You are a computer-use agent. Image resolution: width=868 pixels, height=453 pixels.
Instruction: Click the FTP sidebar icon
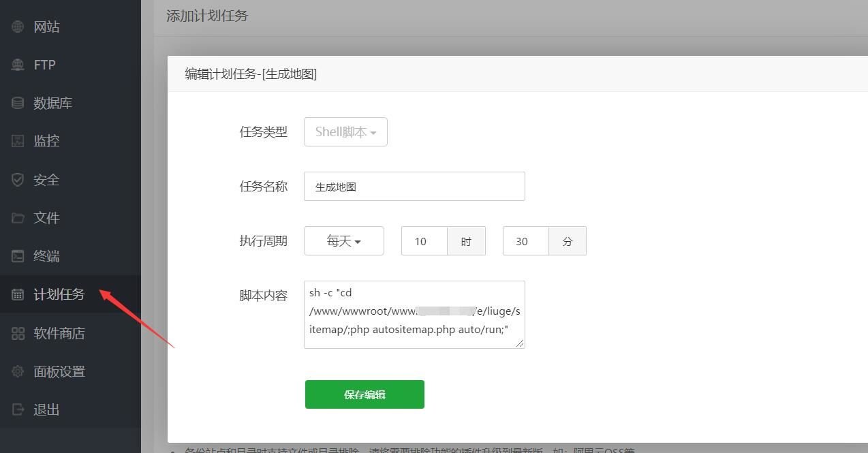tap(18, 65)
